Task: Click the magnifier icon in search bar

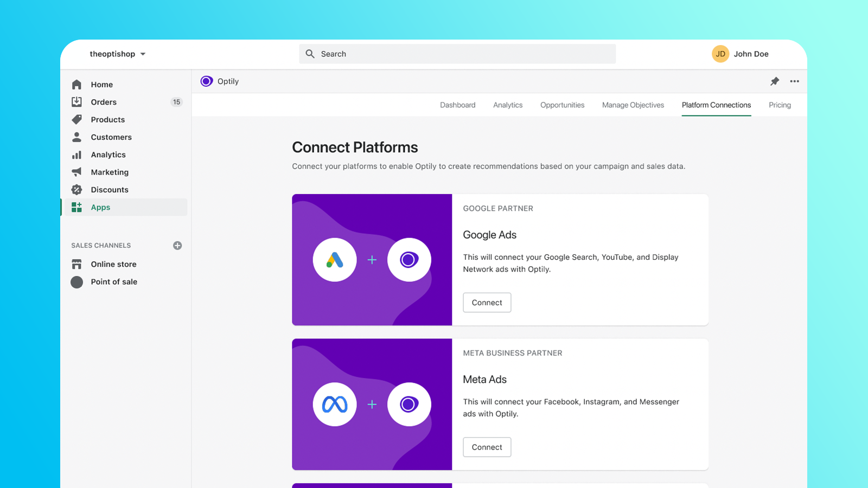Action: click(x=310, y=54)
